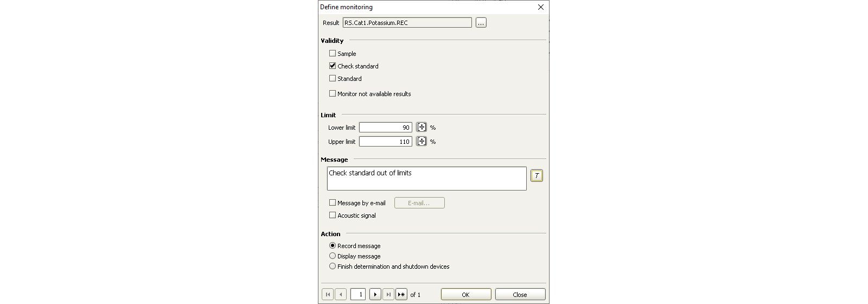Enable Monitor not available results
868x304 pixels.
click(x=333, y=93)
